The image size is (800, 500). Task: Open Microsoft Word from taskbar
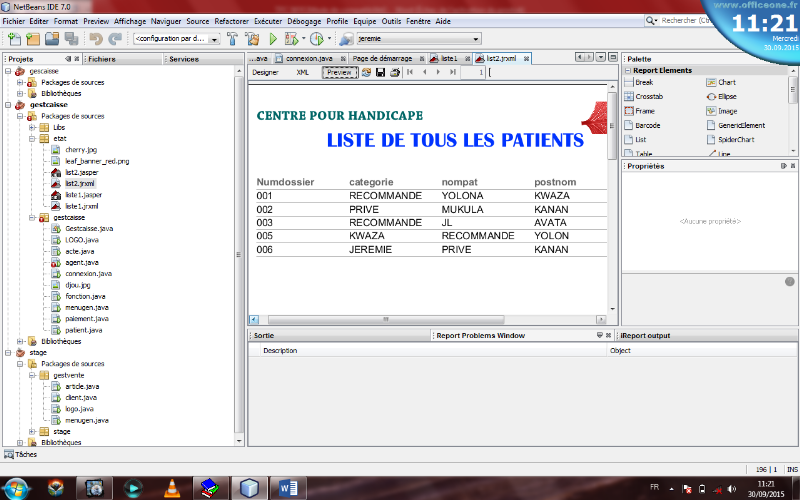[290, 487]
